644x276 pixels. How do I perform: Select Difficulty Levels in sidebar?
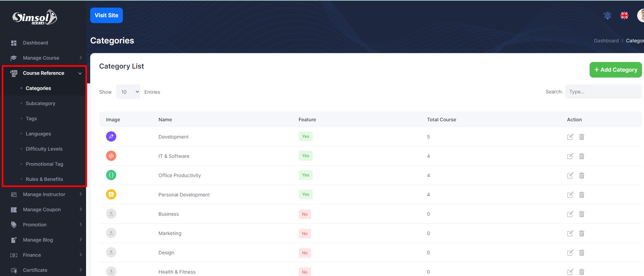[44, 149]
